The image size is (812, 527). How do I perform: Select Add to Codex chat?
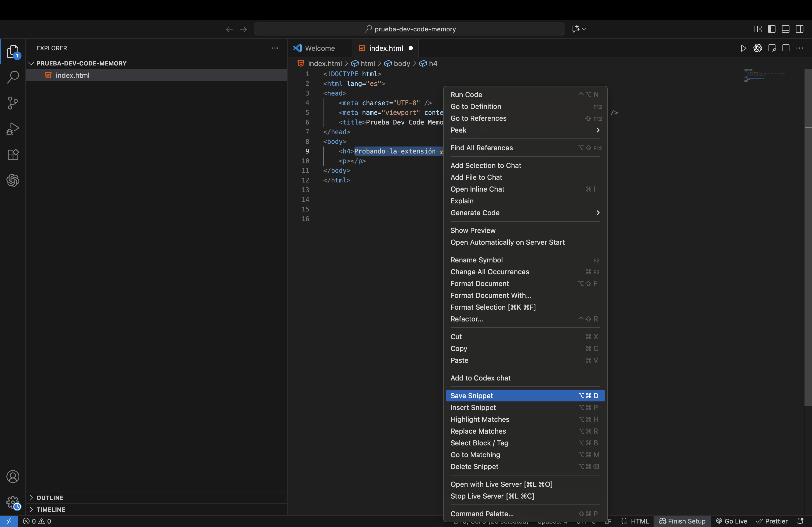click(x=525, y=378)
